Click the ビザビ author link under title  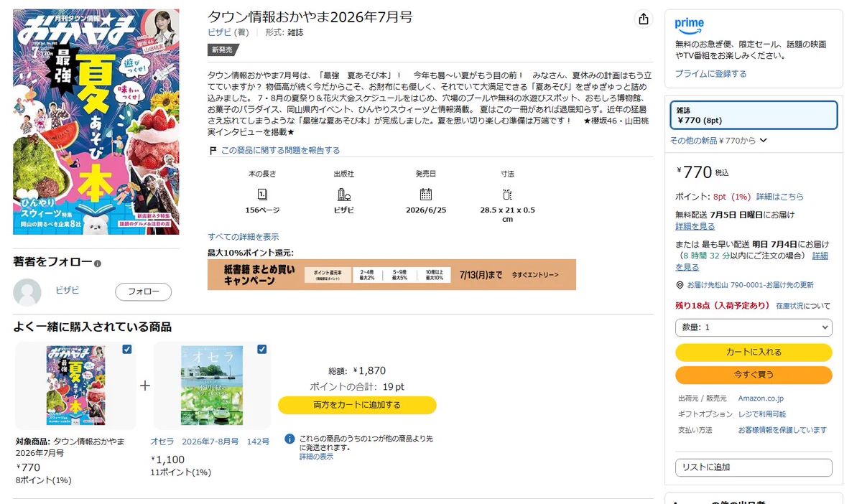[x=219, y=32]
